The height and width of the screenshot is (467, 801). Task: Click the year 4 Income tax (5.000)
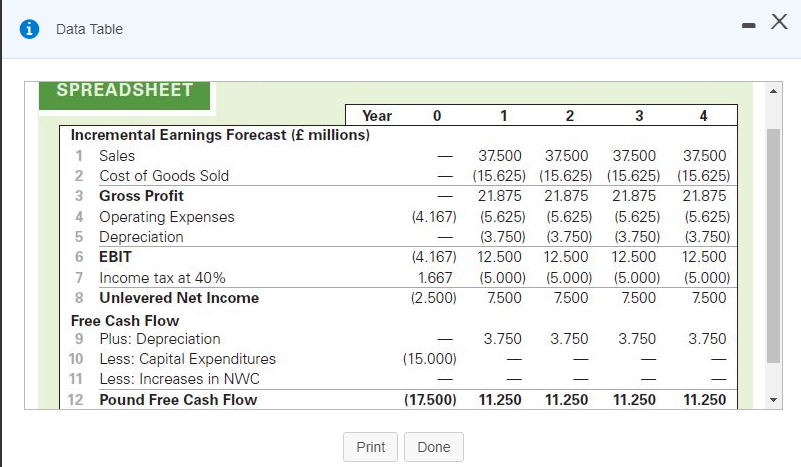pos(707,278)
